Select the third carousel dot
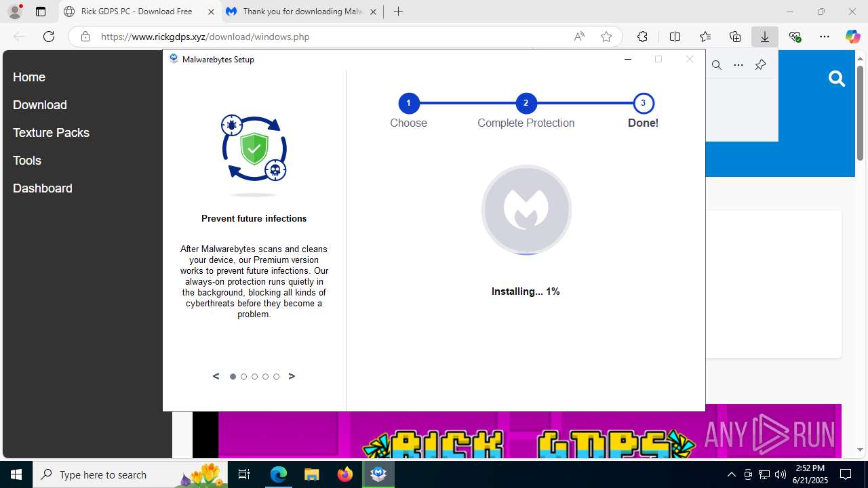The width and height of the screenshot is (868, 488). coord(254,377)
